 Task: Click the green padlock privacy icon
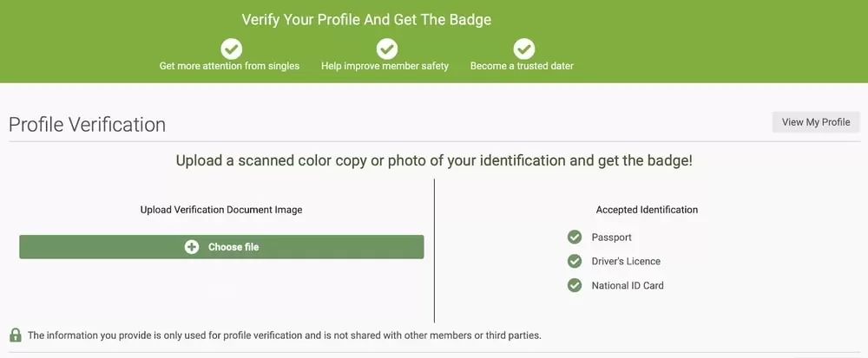click(16, 335)
